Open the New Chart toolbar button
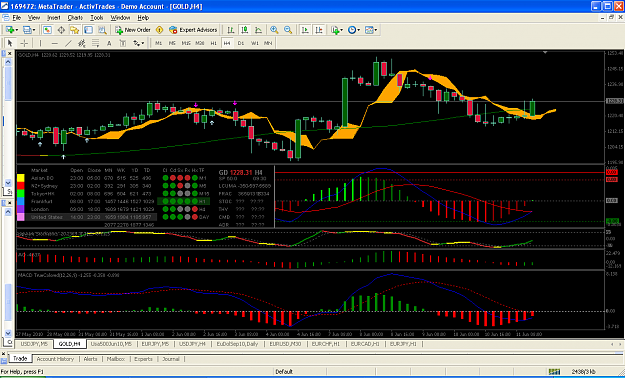Screen dimensions: 625x378 [10, 30]
